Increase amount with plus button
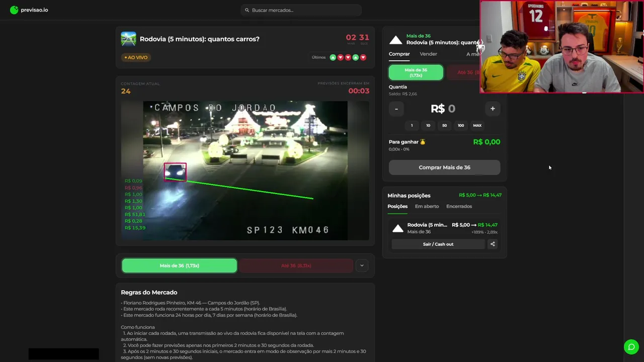Screen dimensions: 644x362 point(493,109)
